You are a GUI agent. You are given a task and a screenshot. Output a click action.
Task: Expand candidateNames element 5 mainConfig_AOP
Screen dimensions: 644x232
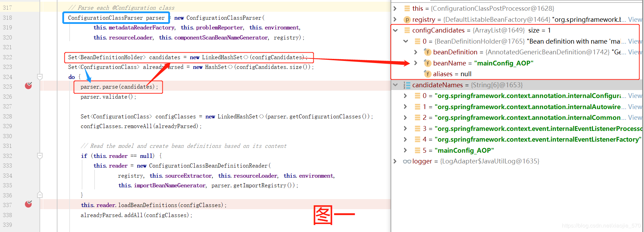405,150
